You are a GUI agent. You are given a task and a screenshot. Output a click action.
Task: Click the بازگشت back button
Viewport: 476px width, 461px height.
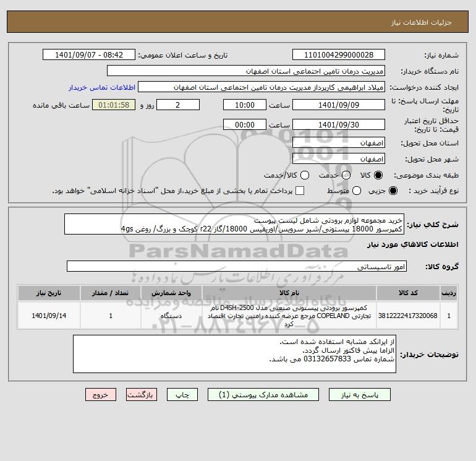(x=142, y=394)
